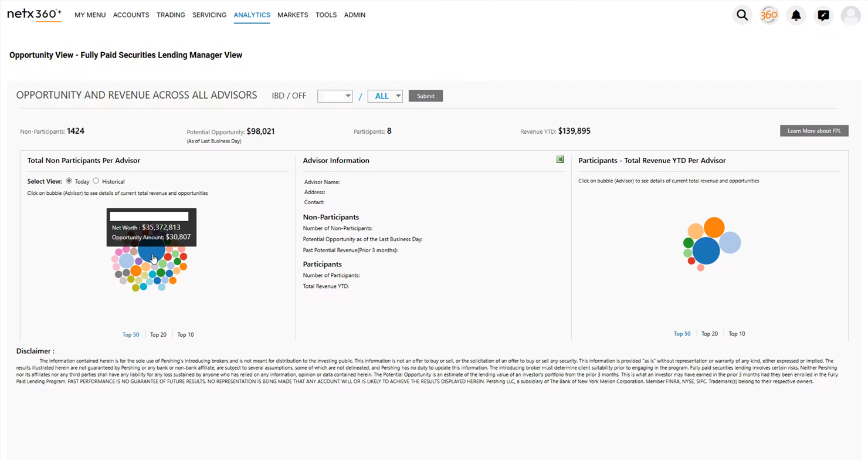Open the orange 360 icon

coord(769,15)
